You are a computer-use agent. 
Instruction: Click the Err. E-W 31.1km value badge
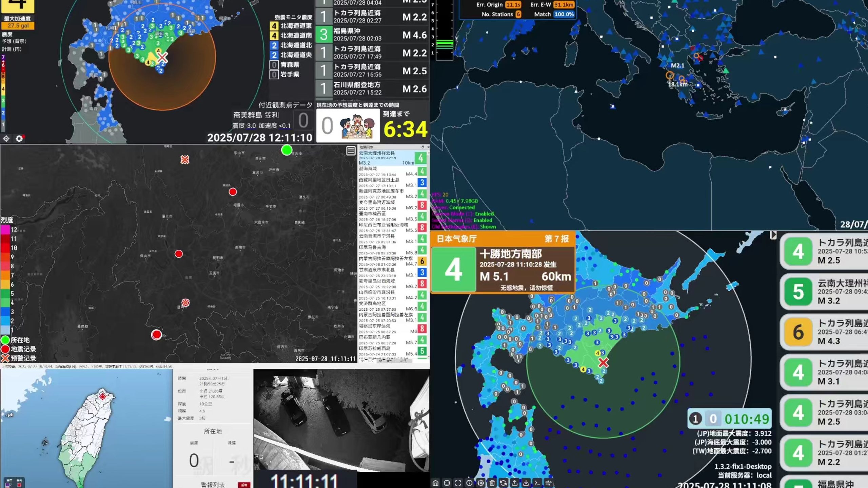point(564,5)
